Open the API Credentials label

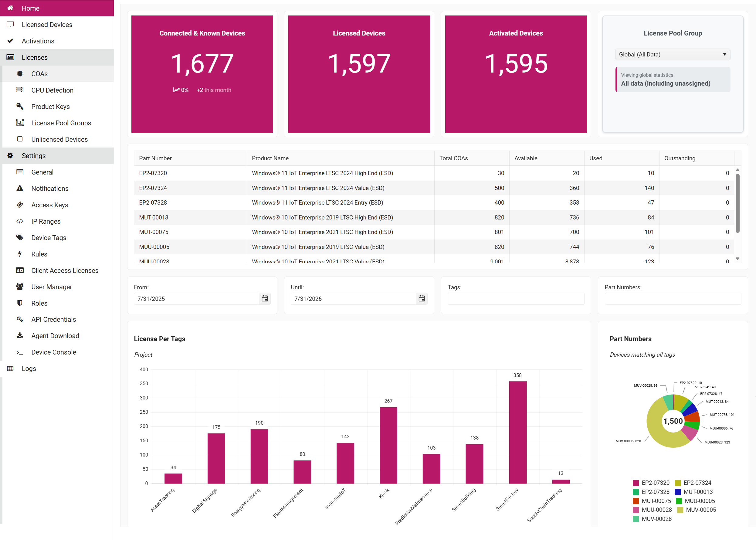(x=53, y=319)
